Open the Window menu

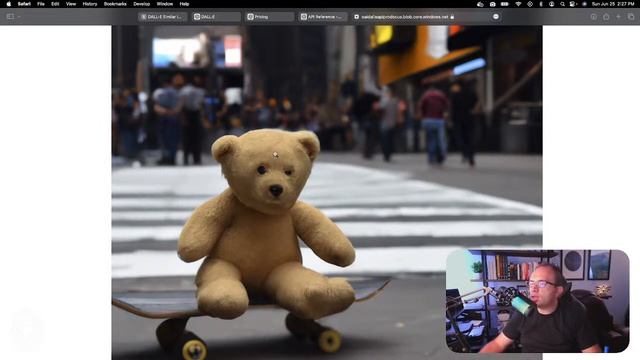[165, 4]
